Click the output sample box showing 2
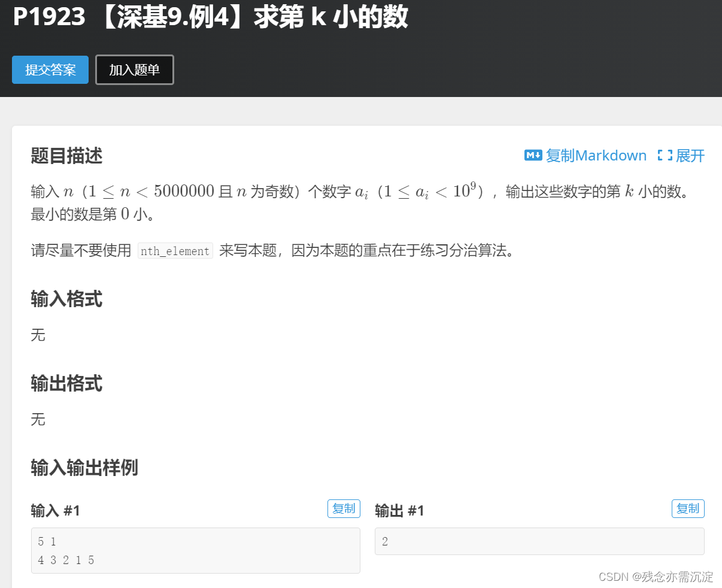Screen dimensions: 722x588 (x=539, y=541)
